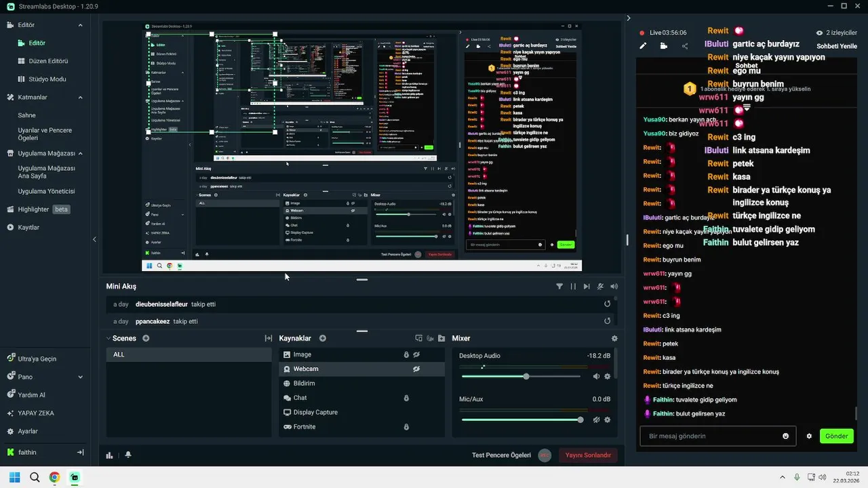Collapse the left sidebar with arrow
Screen dimensions: 868x488
(x=94, y=239)
